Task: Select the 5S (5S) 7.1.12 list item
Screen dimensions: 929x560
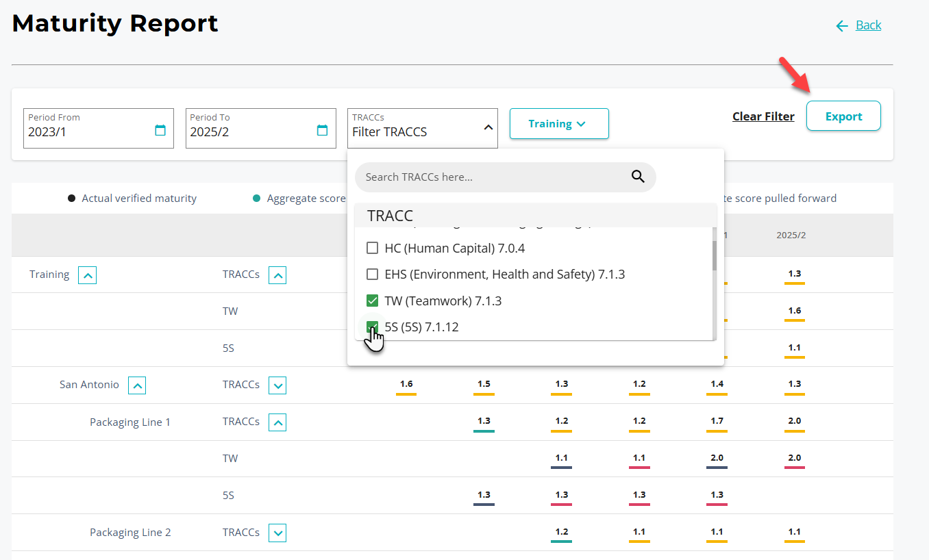Action: 421,327
